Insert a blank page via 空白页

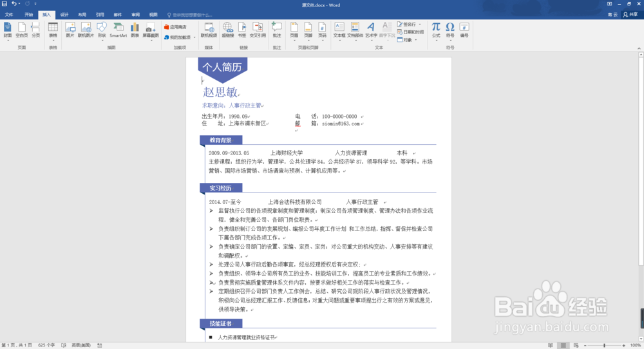[22, 30]
